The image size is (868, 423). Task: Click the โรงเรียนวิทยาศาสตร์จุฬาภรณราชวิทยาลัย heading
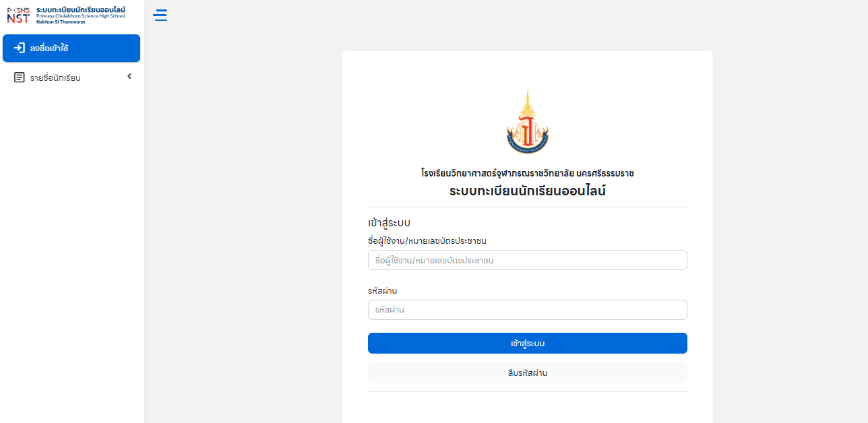528,173
